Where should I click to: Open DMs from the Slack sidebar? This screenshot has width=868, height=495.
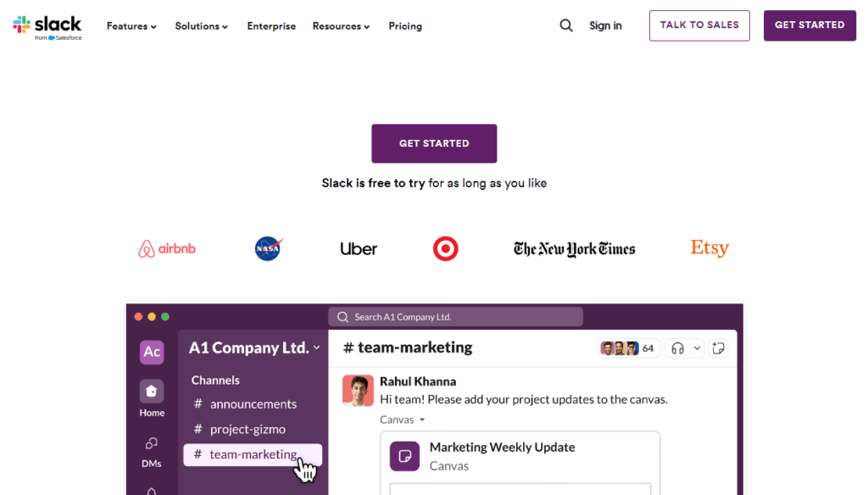151,449
